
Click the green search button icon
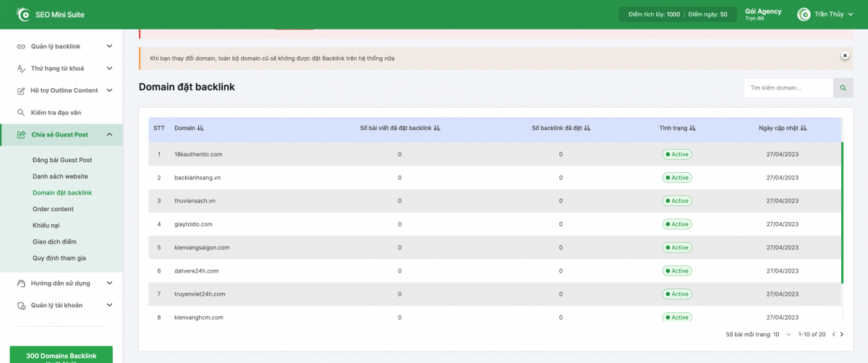coord(843,87)
